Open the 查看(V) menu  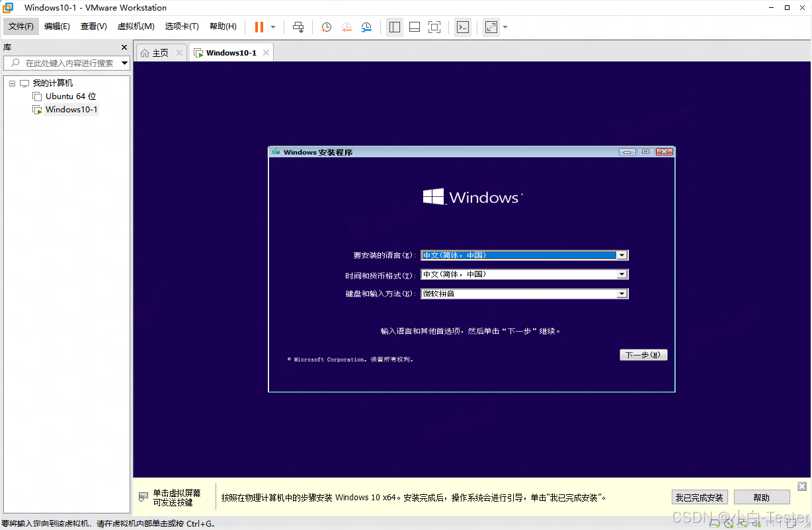click(94, 26)
